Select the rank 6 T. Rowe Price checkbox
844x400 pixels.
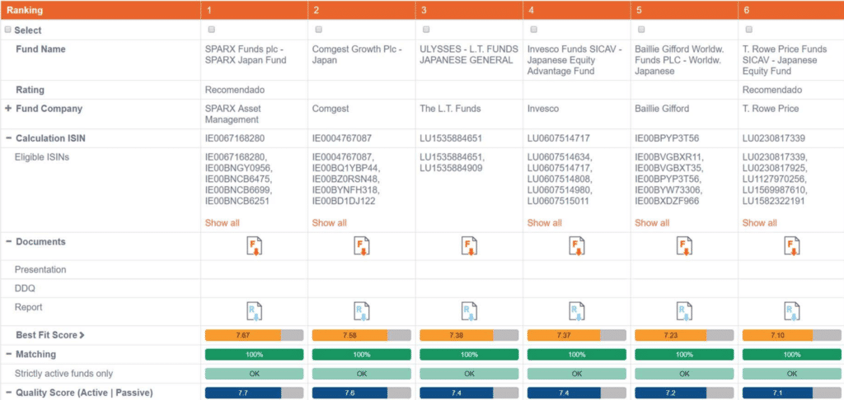[749, 29]
